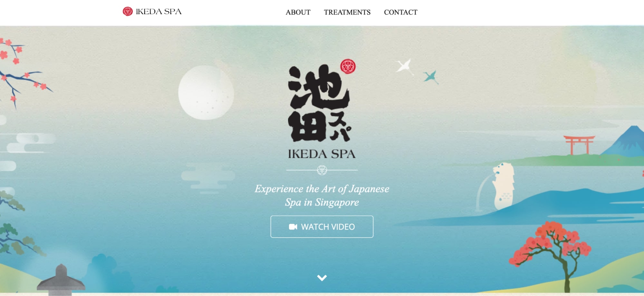Open the CONTACT menu item
644x296 pixels.
[x=400, y=12]
